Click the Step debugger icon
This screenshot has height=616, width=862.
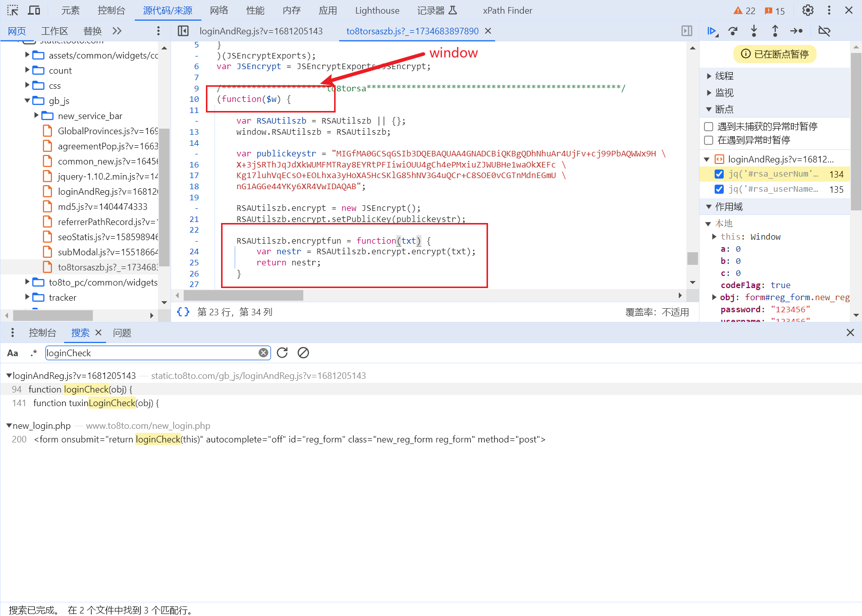(x=796, y=31)
